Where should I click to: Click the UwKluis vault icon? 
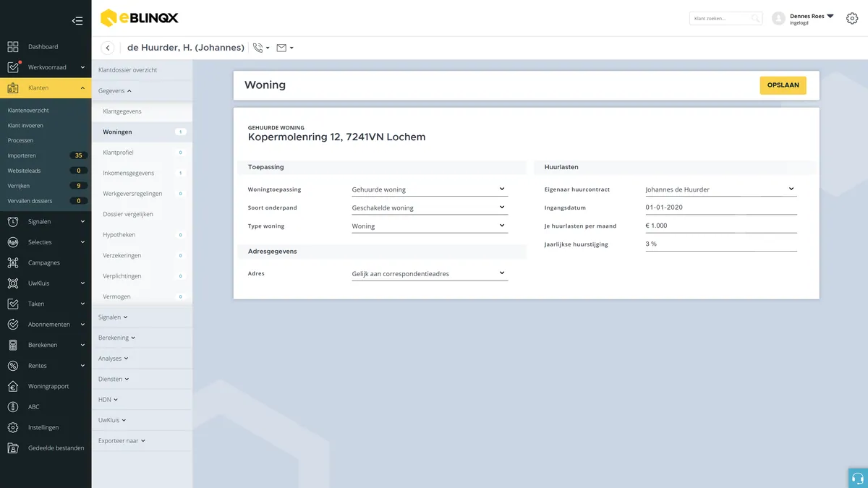coord(13,283)
